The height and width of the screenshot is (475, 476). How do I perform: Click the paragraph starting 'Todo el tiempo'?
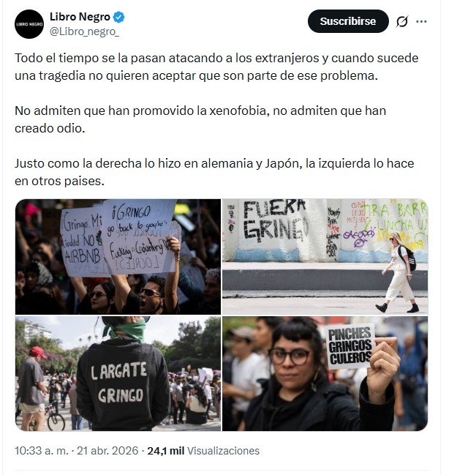pyautogui.click(x=216, y=67)
